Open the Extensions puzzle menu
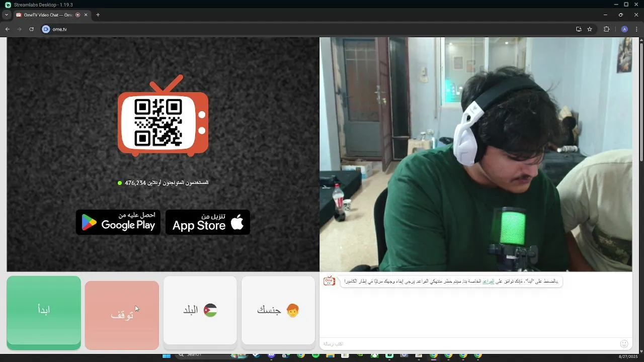The image size is (644, 362). (x=606, y=29)
